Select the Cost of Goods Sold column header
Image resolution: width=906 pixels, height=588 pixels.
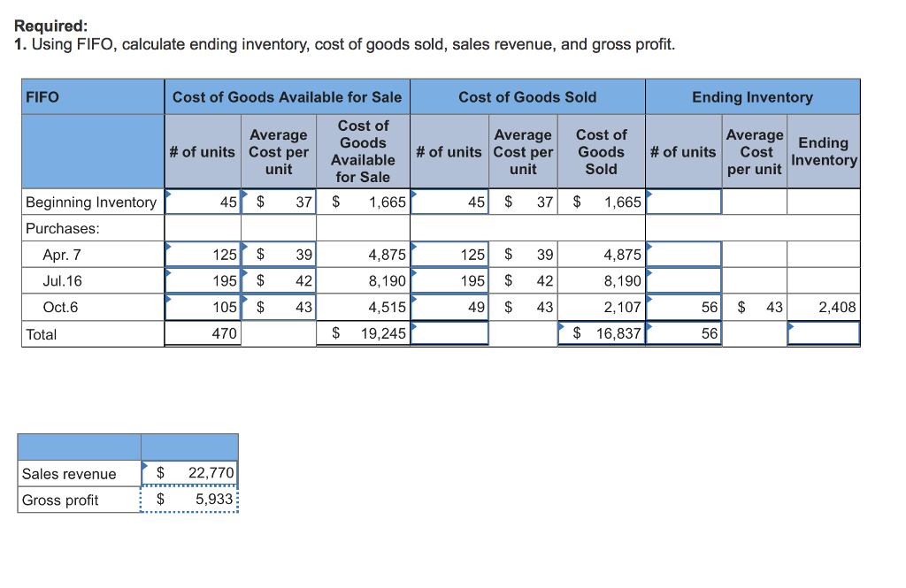click(x=530, y=96)
